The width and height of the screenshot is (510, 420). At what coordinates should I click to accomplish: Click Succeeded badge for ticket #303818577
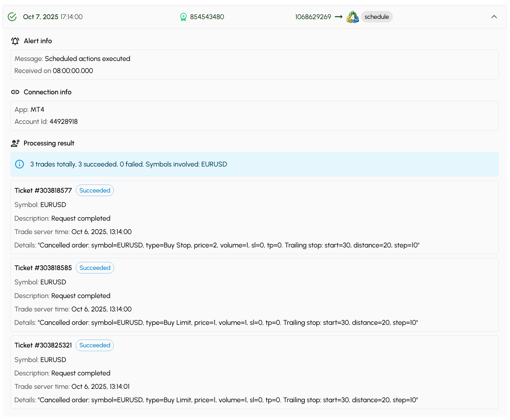95,191
